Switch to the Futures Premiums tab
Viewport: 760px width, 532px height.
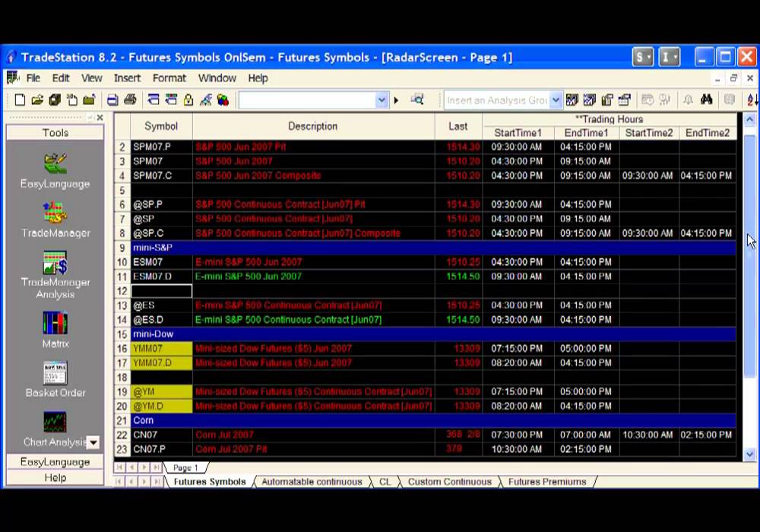[547, 482]
